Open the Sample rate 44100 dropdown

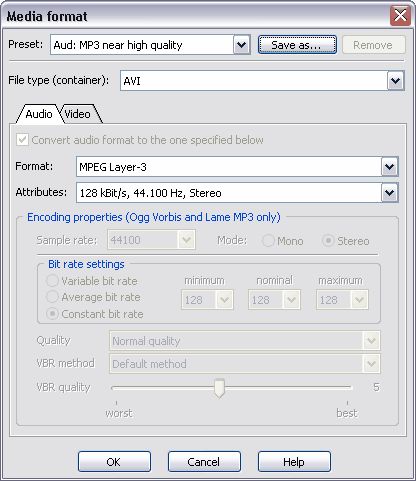(x=186, y=240)
